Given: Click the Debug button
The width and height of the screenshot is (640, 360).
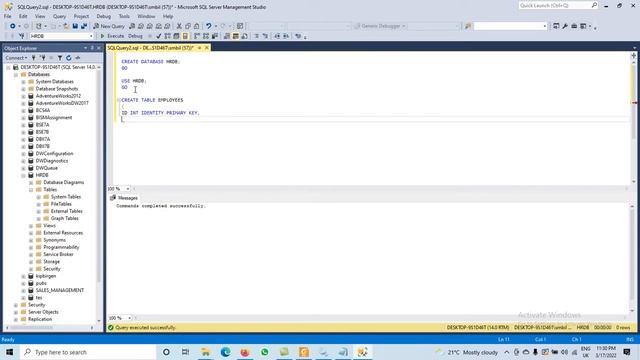Looking at the screenshot, I should [135, 36].
